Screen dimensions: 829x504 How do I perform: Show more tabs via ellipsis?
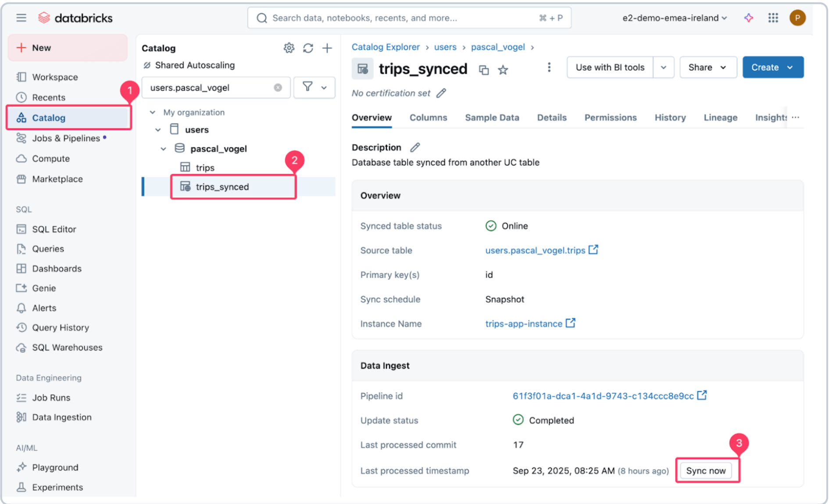(x=796, y=117)
